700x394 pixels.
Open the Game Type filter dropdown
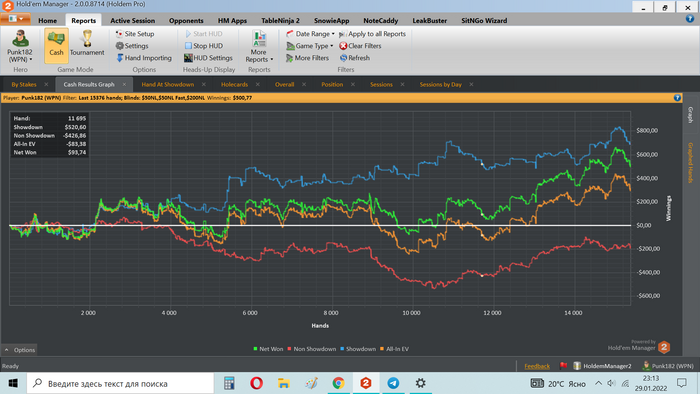point(310,46)
